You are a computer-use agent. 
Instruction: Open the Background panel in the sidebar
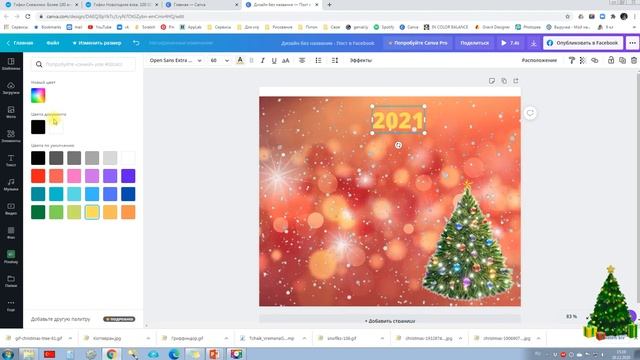tap(11, 233)
